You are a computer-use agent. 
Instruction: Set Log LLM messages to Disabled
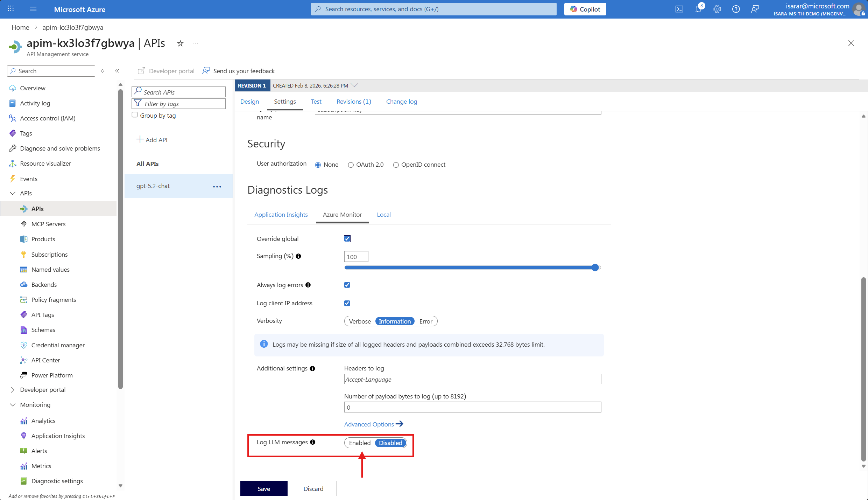(390, 443)
